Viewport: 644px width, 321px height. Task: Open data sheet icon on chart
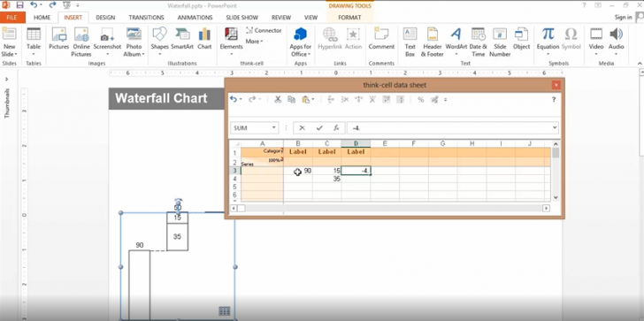tap(225, 311)
